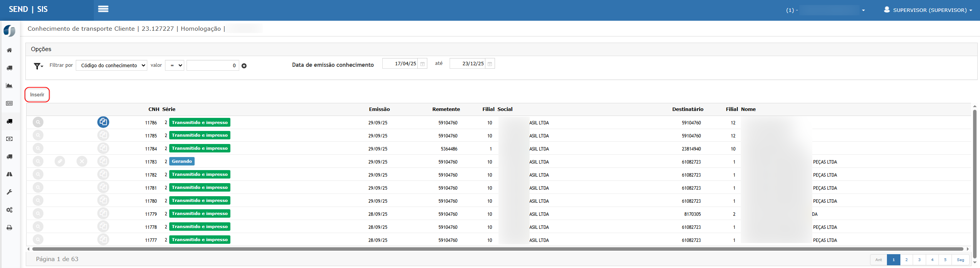The height and width of the screenshot is (268, 980).
Task: Click the cancel X icon for CNH 11783
Action: point(82,161)
